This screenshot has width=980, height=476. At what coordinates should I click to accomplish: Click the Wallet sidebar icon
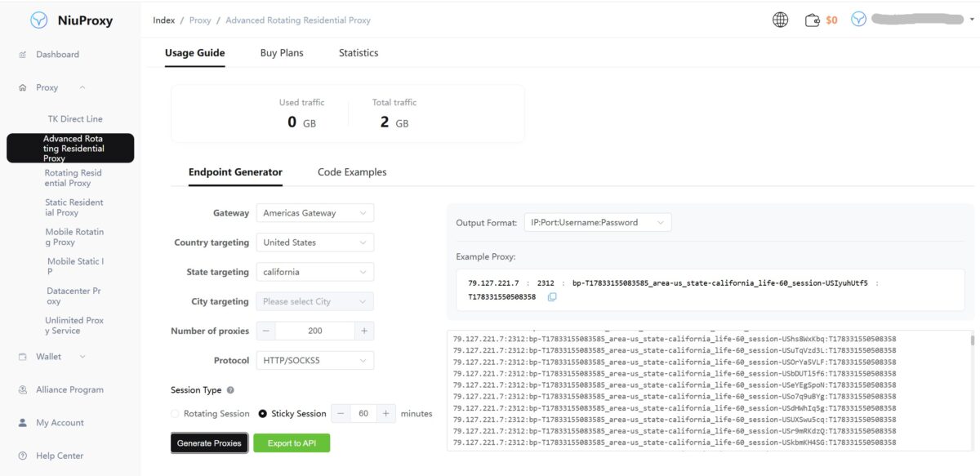23,357
